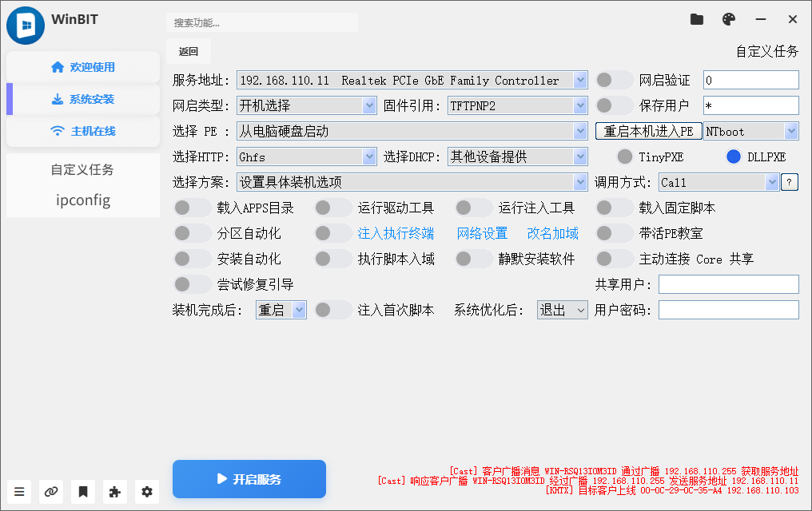Open the NTboot dropdown
The image size is (812, 511).
click(x=751, y=132)
